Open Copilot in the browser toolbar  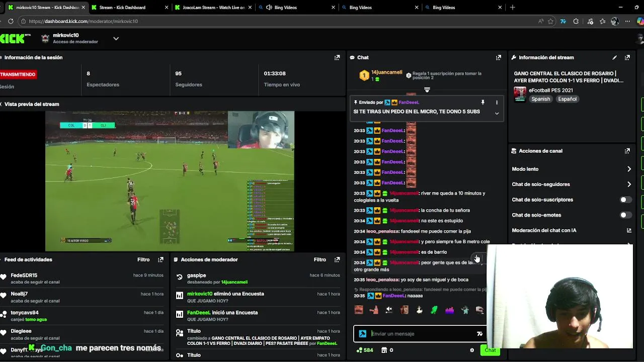pos(640,21)
